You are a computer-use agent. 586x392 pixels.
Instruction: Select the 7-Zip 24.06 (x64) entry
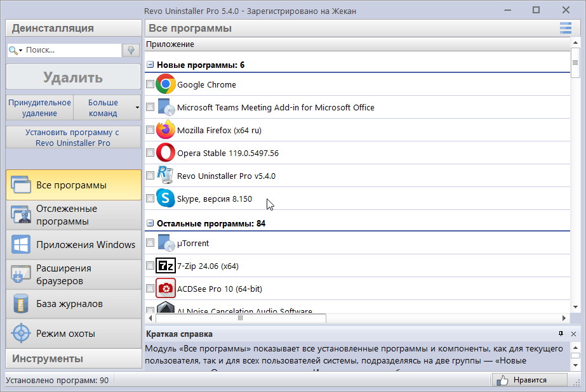click(208, 266)
